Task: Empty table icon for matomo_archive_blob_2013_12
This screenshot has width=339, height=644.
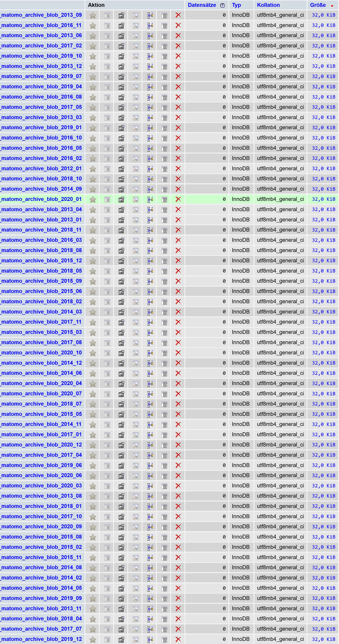Action: click(x=164, y=66)
